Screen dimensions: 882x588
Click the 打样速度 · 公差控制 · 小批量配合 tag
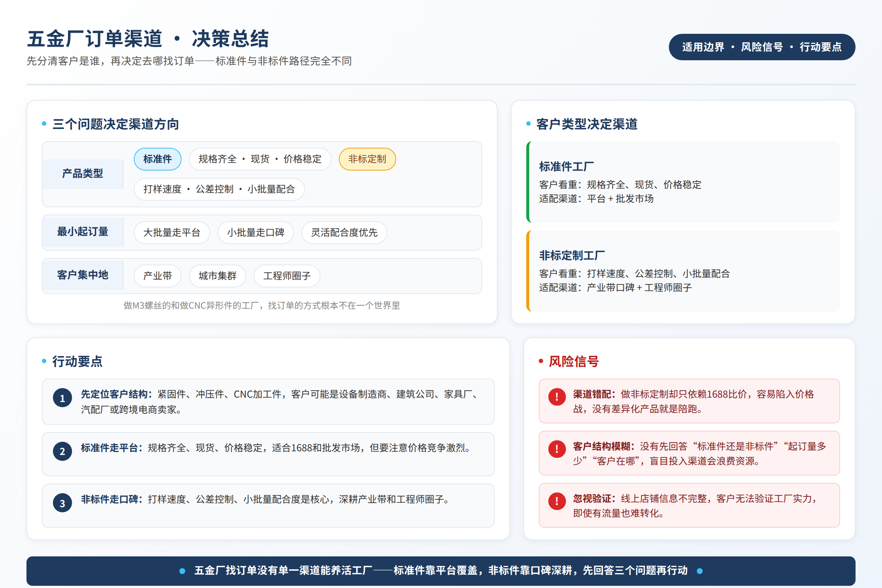219,189
